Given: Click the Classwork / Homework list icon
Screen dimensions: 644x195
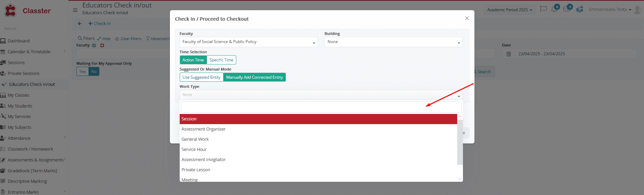Looking at the screenshot, I should tap(3, 149).
